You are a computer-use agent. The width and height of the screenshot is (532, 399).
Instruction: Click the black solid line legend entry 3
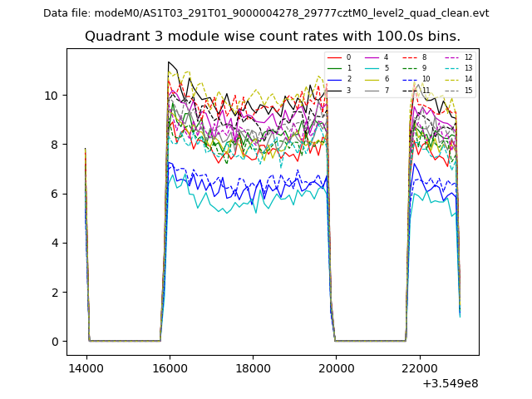(334, 90)
